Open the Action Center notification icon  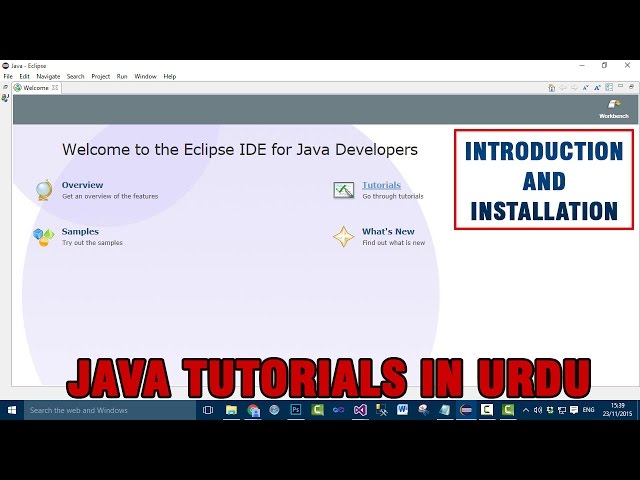pos(574,410)
